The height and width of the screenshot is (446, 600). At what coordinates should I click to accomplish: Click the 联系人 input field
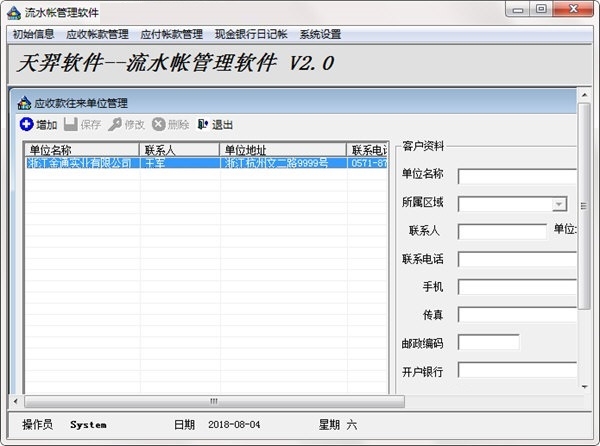502,232
